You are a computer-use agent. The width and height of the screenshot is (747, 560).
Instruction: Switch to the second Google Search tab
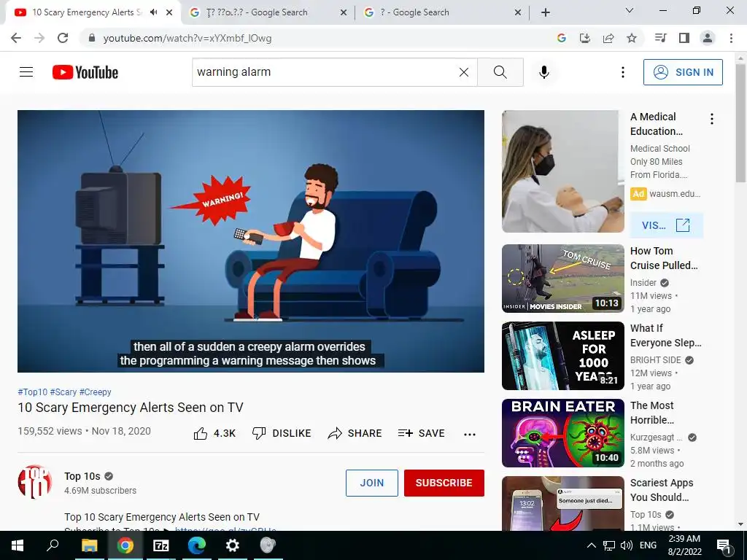click(x=268, y=12)
